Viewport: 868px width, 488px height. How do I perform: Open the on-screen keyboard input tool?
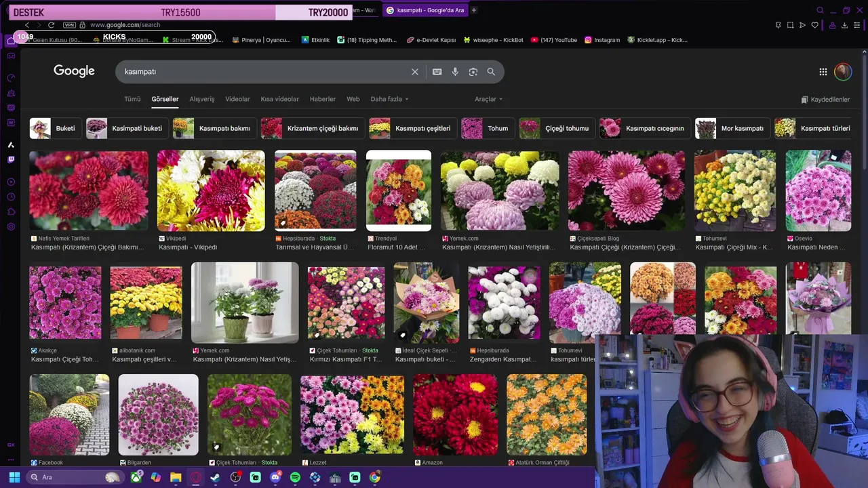[437, 72]
